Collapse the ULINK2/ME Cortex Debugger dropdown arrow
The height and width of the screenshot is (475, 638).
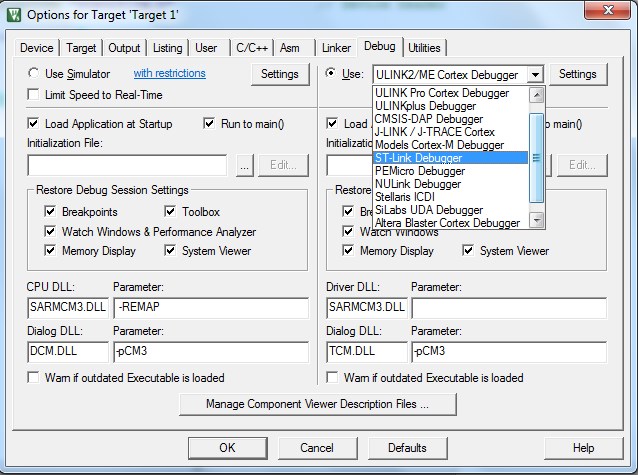535,74
